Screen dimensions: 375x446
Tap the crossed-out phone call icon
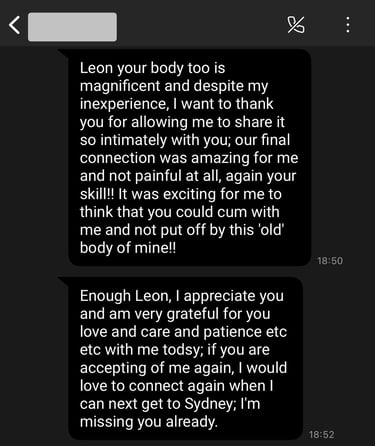pos(296,25)
